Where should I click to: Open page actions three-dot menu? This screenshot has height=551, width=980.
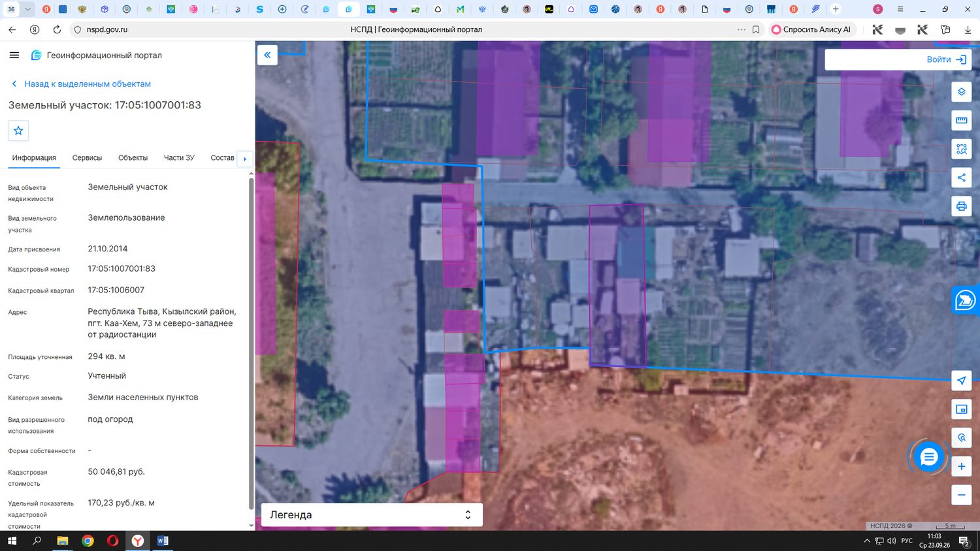pyautogui.click(x=742, y=29)
